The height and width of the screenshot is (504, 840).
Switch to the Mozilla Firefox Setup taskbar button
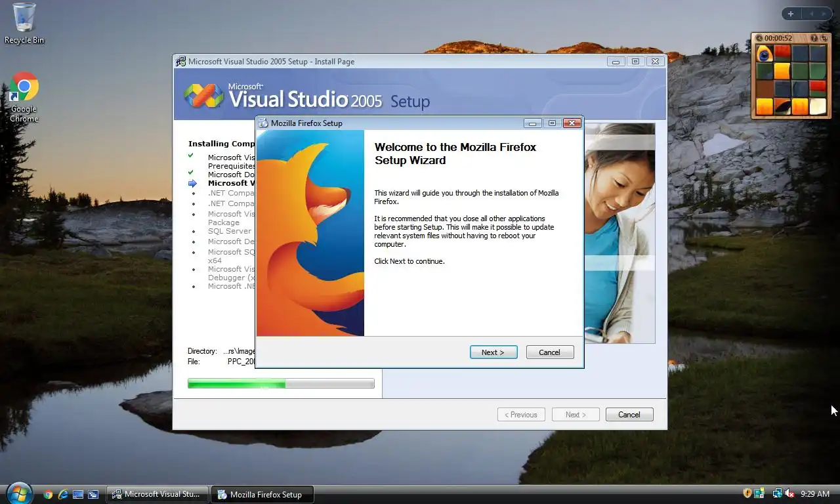pyautogui.click(x=262, y=494)
